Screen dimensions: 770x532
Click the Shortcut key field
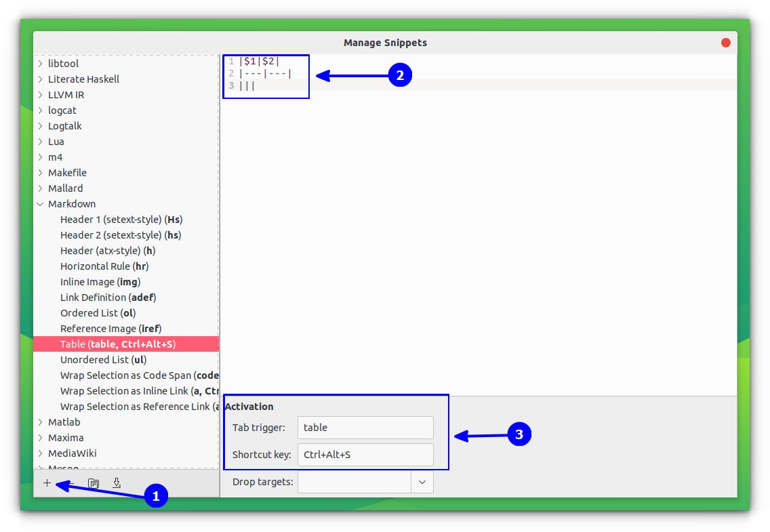tap(365, 454)
